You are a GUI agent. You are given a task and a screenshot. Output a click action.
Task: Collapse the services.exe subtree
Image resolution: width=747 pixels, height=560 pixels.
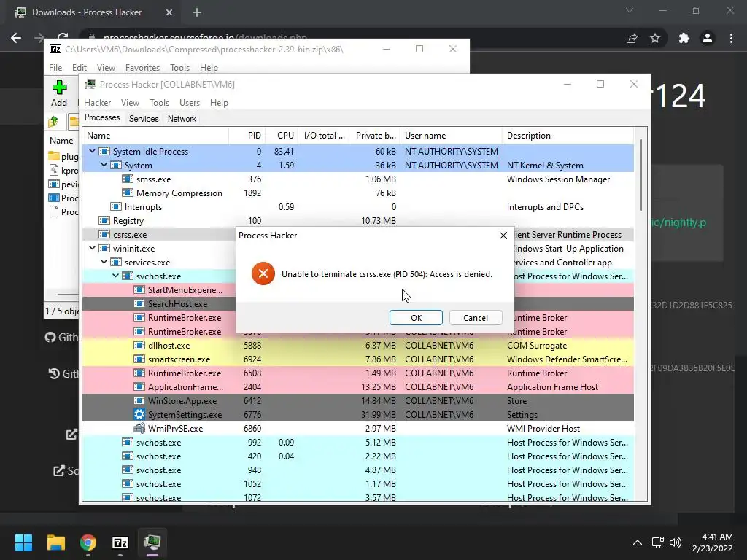pos(104,262)
